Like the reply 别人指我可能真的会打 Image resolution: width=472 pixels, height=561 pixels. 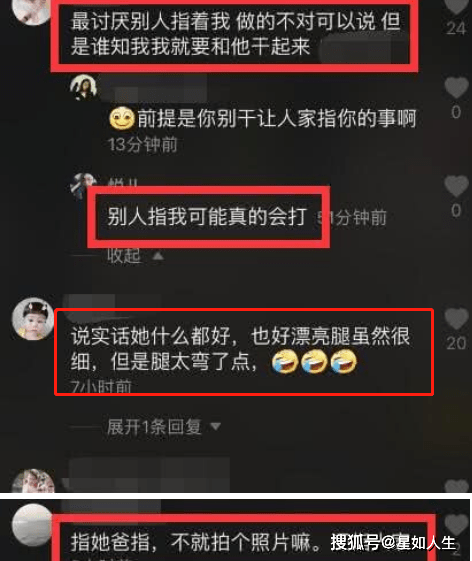point(456,186)
